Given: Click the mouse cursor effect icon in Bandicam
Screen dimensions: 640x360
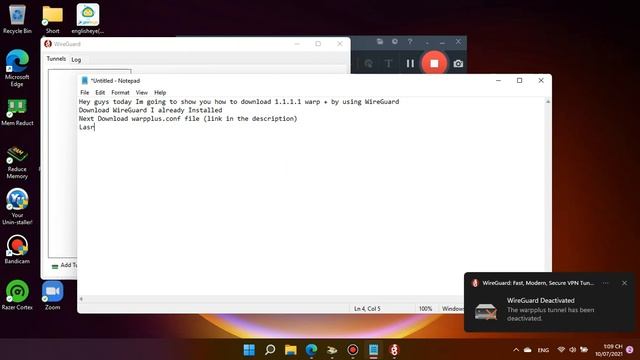Looking at the screenshot, I should point(369,63).
